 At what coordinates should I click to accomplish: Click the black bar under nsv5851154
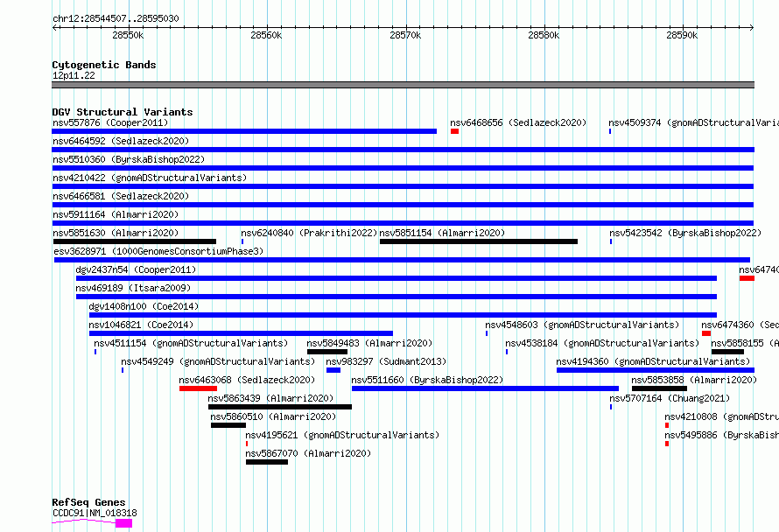tap(479, 241)
